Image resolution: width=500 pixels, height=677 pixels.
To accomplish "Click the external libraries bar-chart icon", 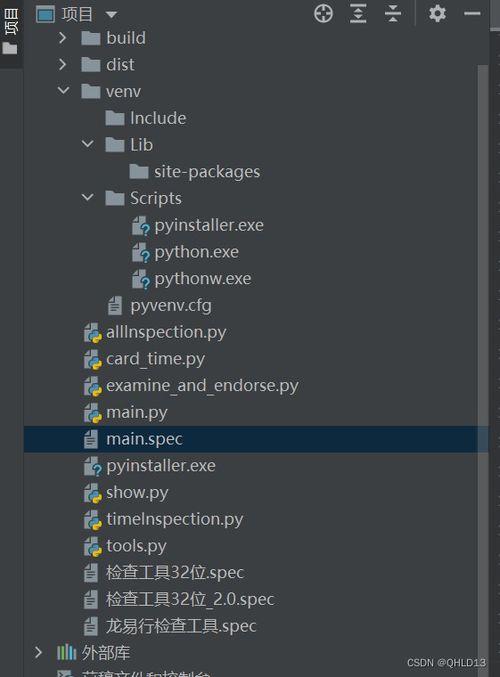I will pos(66,652).
